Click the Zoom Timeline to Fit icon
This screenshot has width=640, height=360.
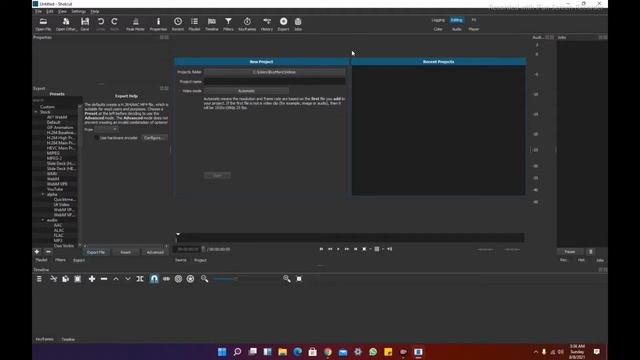(x=299, y=279)
